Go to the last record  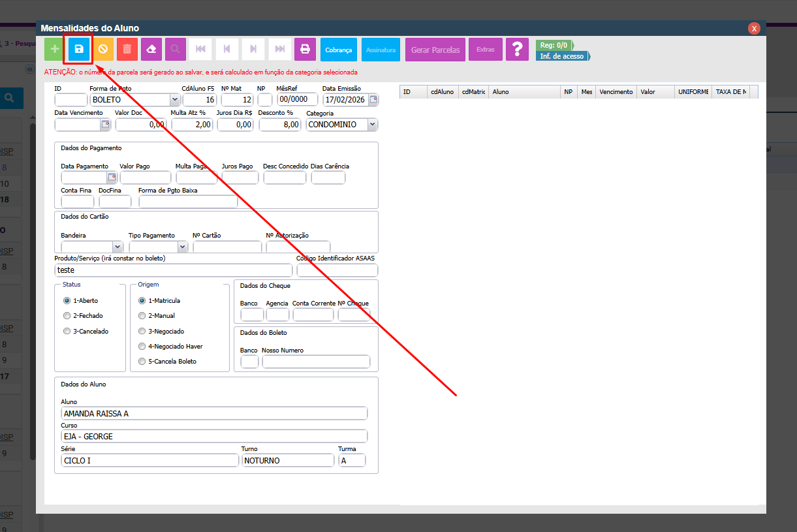[x=279, y=50]
